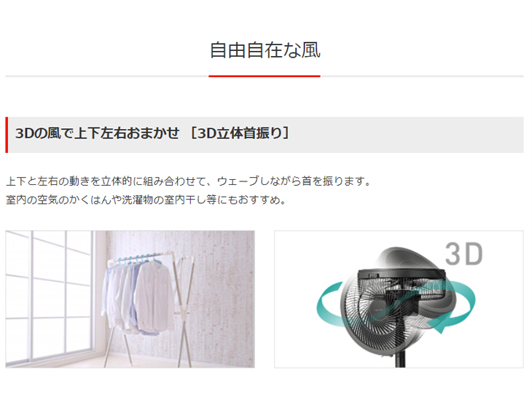Screen dimensions: 532x405
Task: Click the red underline beneath the main heading
Action: 265,76
